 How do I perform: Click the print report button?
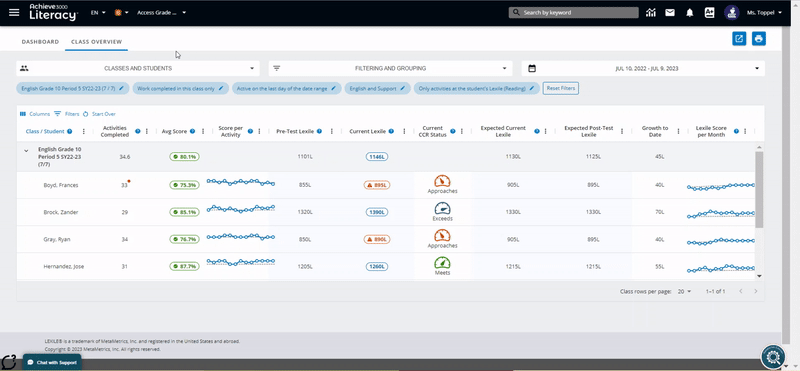pos(759,39)
